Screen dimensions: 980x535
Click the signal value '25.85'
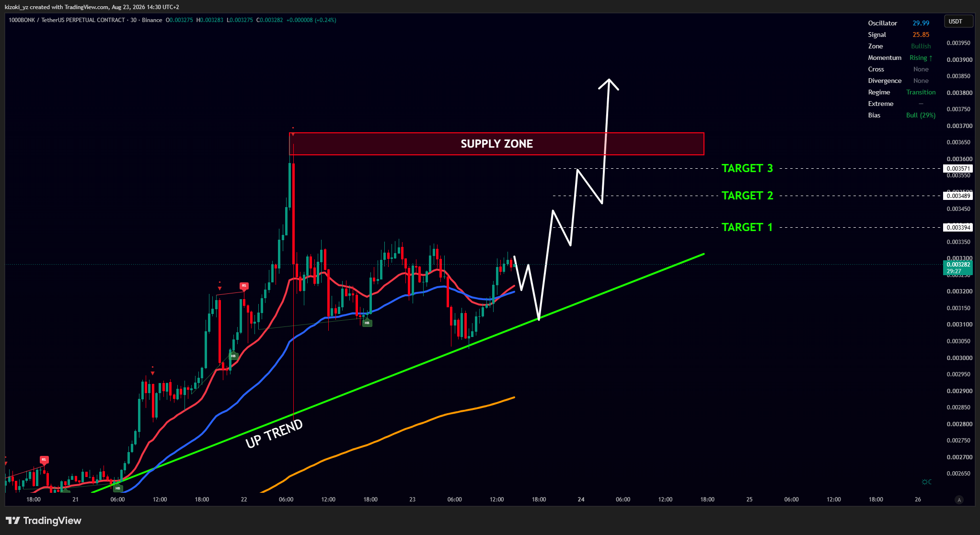coord(921,35)
